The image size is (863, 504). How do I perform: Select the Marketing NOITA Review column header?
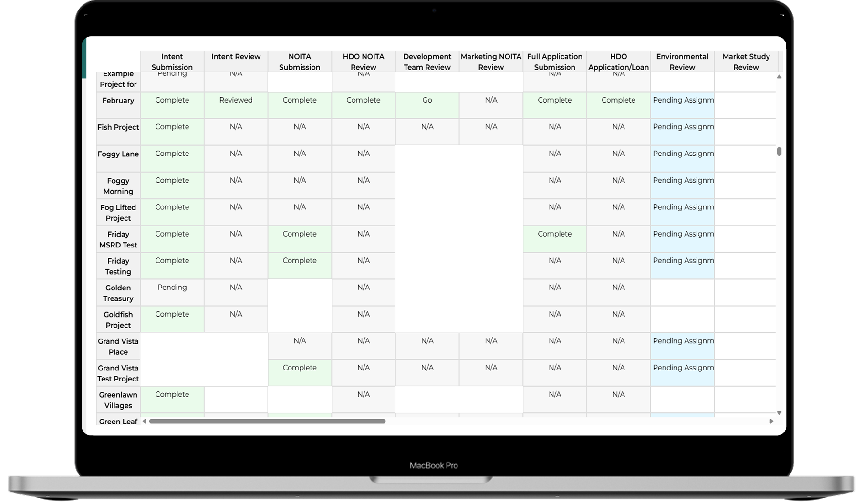491,62
